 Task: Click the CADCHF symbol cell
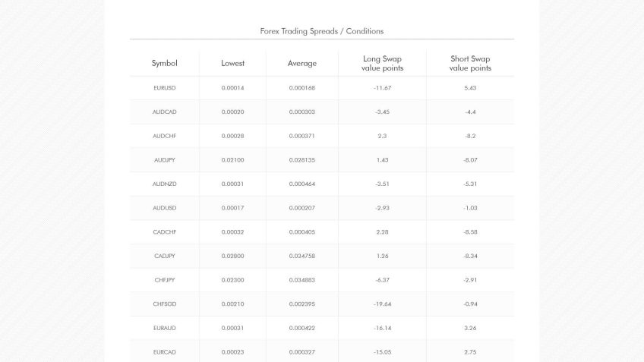(x=164, y=232)
